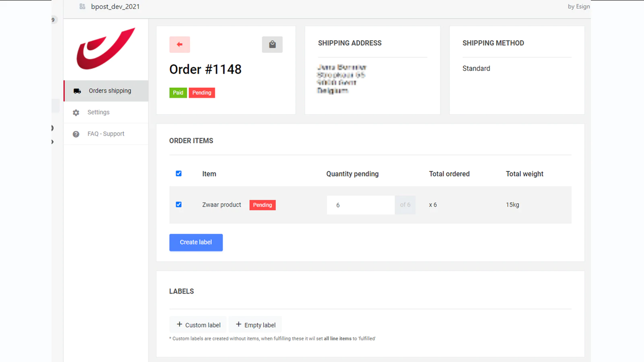Viewport: 644px width, 362px height.
Task: Click the bpost logo in sidebar
Action: coord(106,49)
